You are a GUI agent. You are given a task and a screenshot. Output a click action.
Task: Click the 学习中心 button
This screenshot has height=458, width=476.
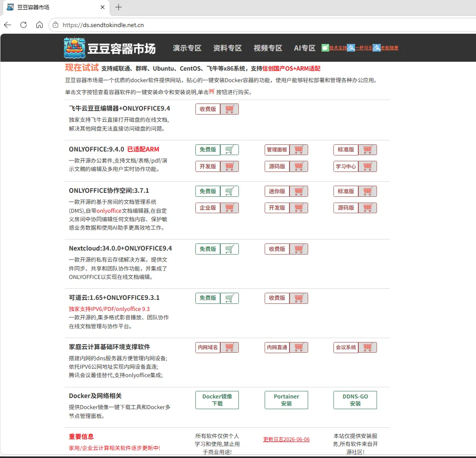[x=346, y=167]
